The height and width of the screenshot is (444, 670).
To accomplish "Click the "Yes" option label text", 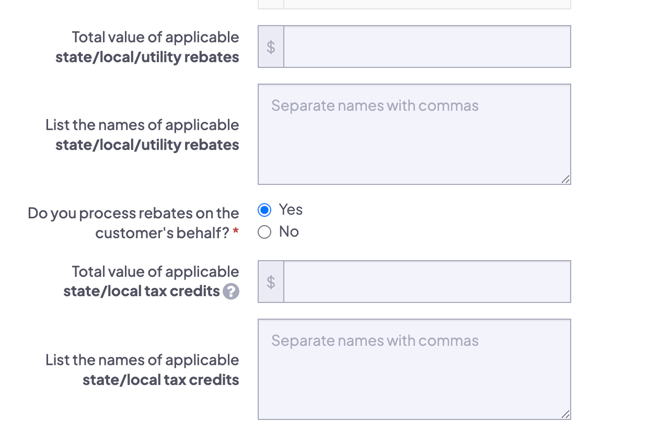I will tap(291, 210).
